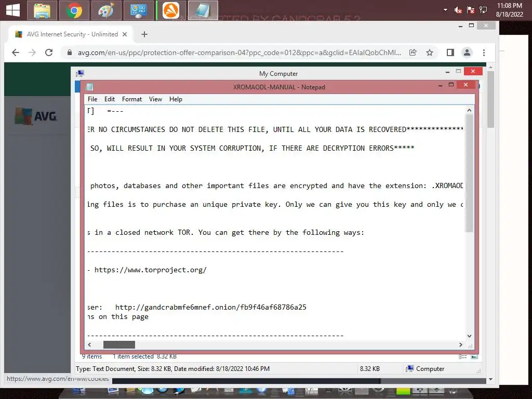Bookmark this page with the star
The image size is (532, 399).
(x=430, y=52)
